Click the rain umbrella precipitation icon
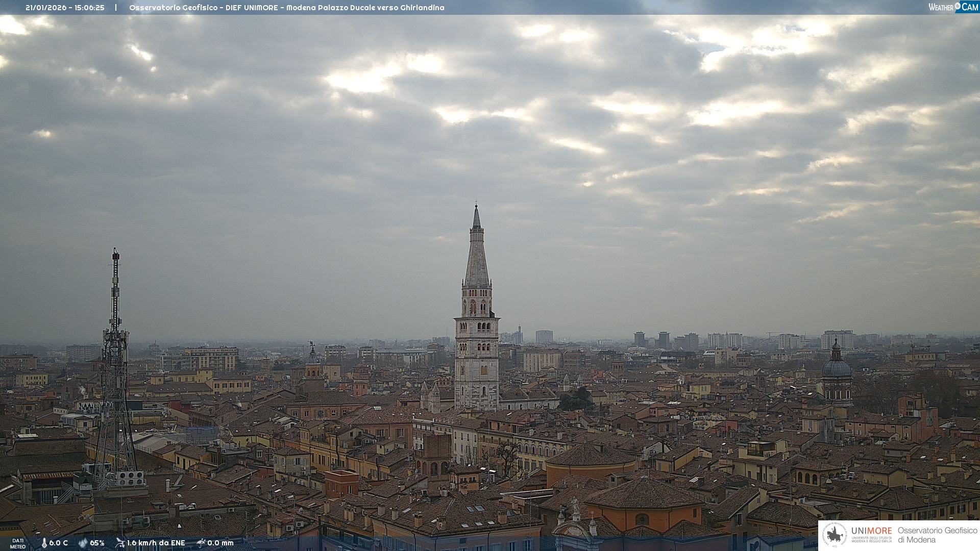Viewport: 980px width, 551px height. click(x=201, y=543)
